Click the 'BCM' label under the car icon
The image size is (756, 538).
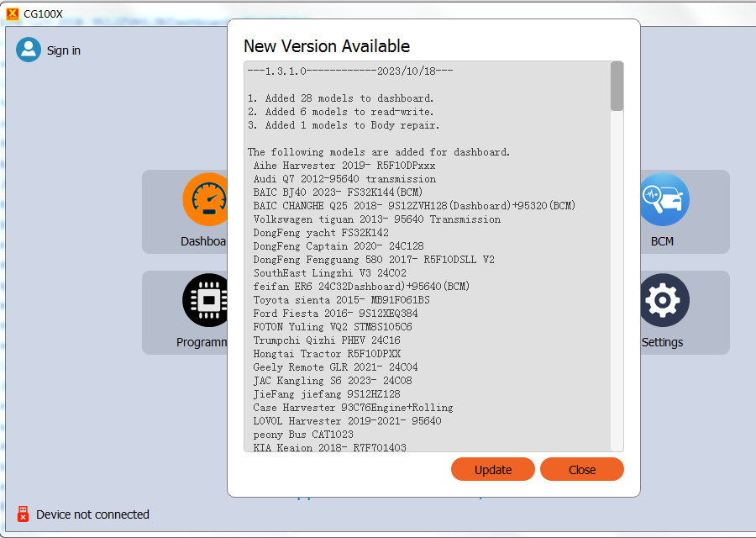(x=662, y=242)
